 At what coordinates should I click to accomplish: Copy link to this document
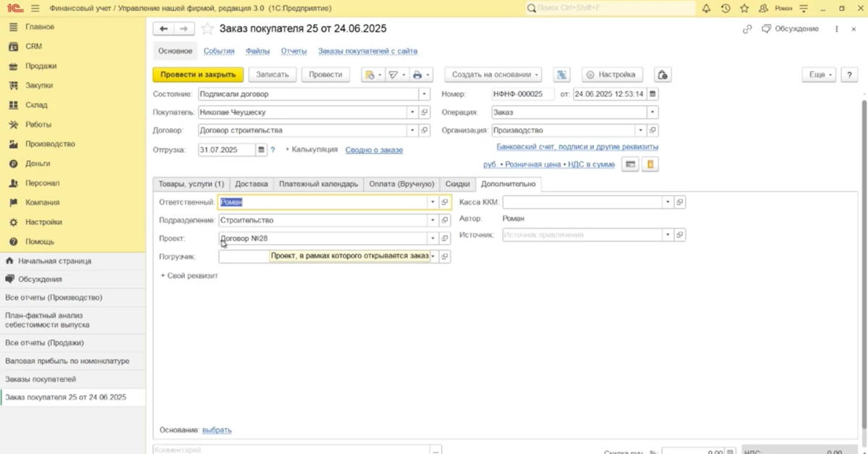pyautogui.click(x=747, y=29)
